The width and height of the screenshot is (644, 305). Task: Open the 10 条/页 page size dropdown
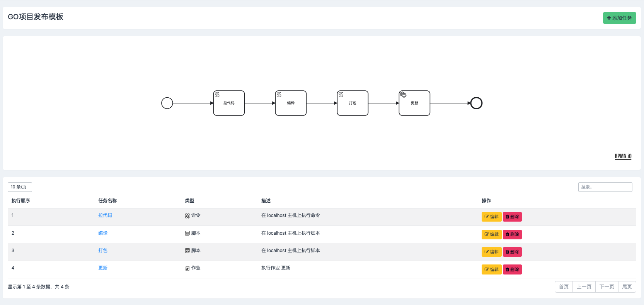(x=20, y=187)
